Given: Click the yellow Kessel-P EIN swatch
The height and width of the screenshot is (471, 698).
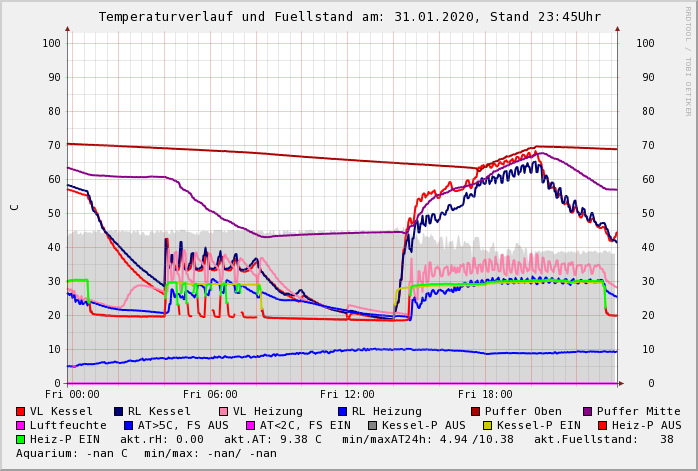Looking at the screenshot, I should (x=490, y=425).
